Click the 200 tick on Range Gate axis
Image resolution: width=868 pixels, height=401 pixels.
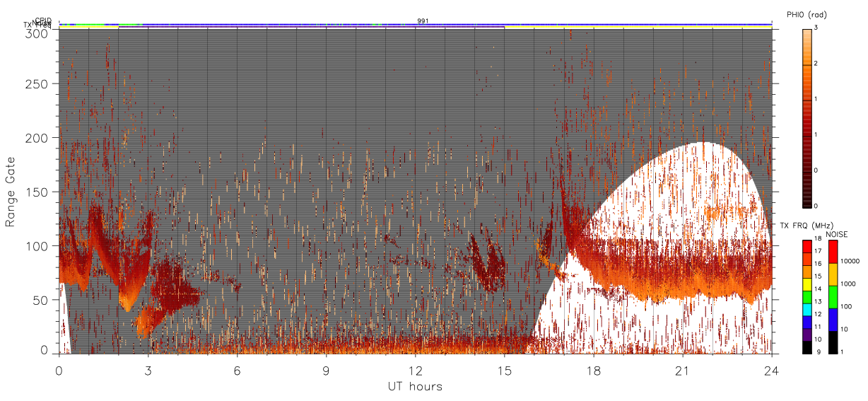38,138
